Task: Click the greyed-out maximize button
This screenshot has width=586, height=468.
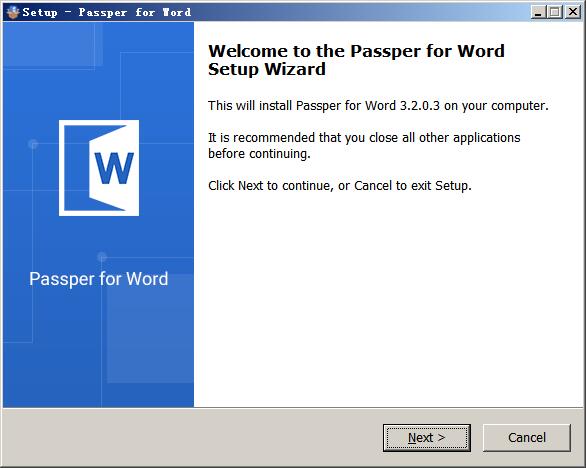Action: click(x=555, y=12)
